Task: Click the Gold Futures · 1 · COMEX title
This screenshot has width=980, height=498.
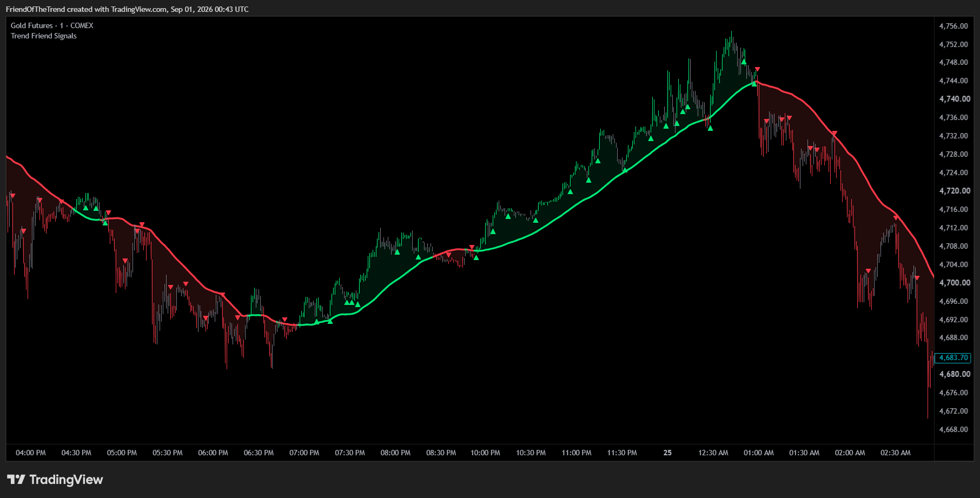Action: [x=52, y=25]
